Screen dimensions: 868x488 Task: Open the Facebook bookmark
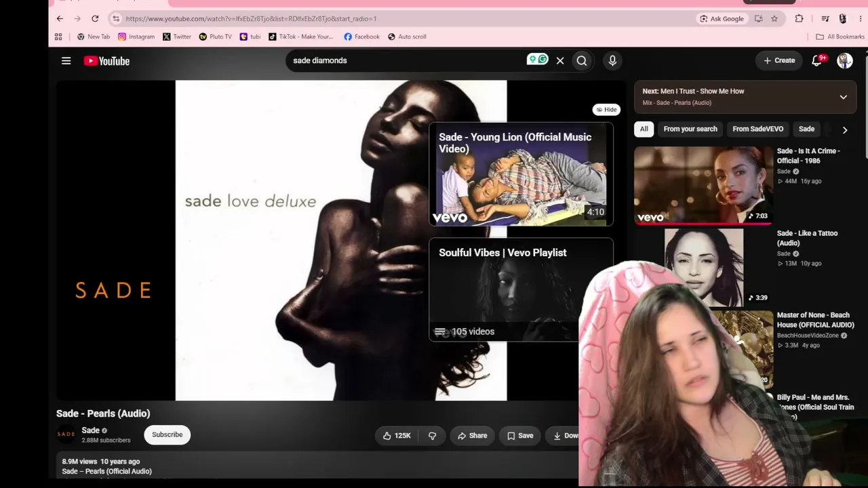(361, 37)
